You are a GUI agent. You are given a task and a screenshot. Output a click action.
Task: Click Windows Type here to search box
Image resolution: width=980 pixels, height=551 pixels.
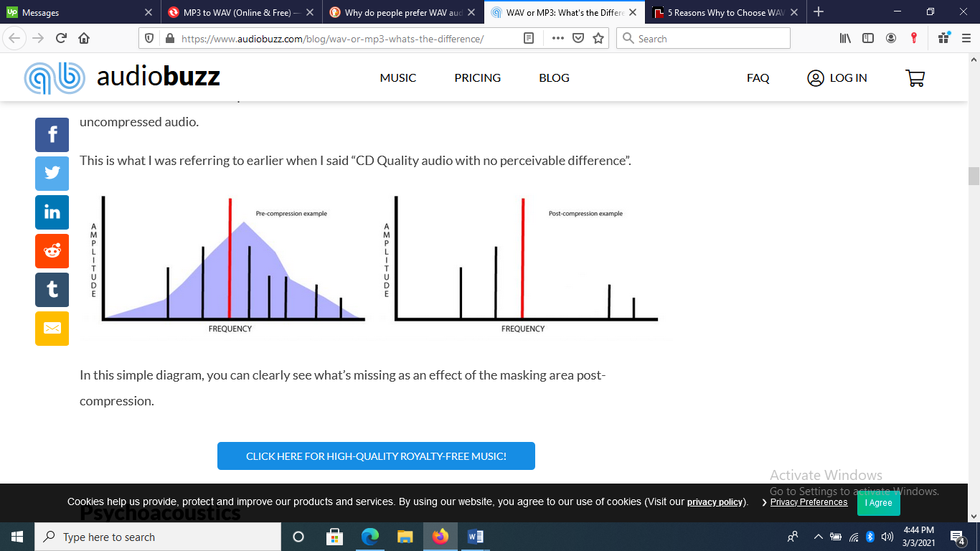(x=158, y=537)
